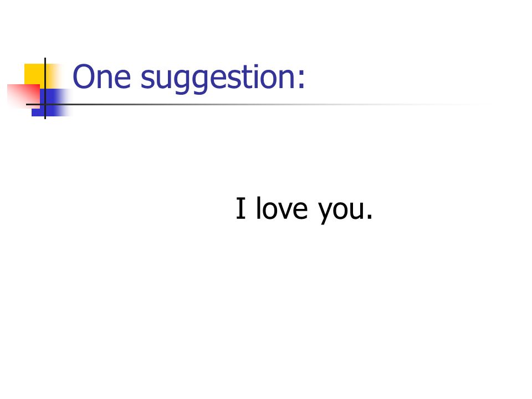This screenshot has width=532, height=399.
Task: Click the intersection of the black crosshair lines
Action: [x=45, y=104]
